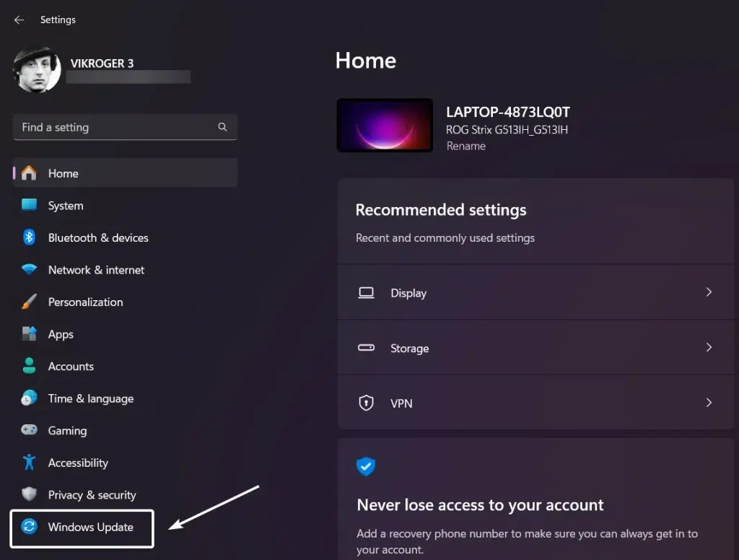
Task: Select Accessibility label in sidebar
Action: [78, 463]
